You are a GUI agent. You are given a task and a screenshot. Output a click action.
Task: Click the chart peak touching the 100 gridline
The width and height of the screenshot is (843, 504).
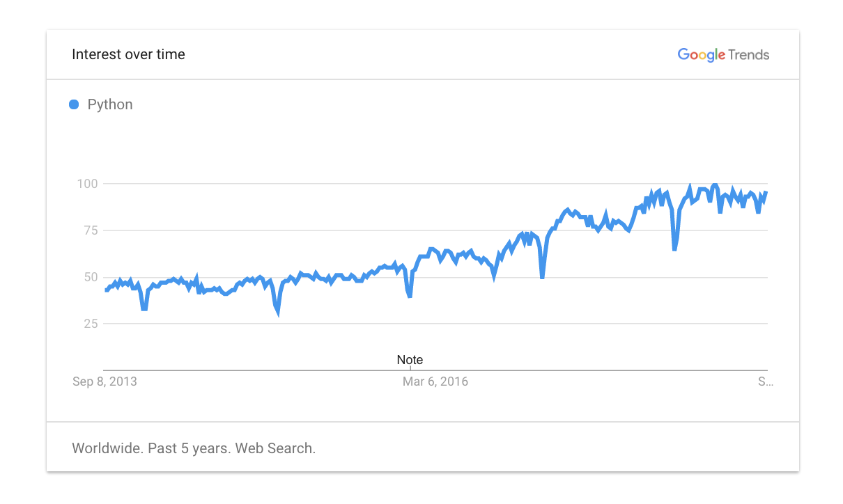tap(714, 184)
